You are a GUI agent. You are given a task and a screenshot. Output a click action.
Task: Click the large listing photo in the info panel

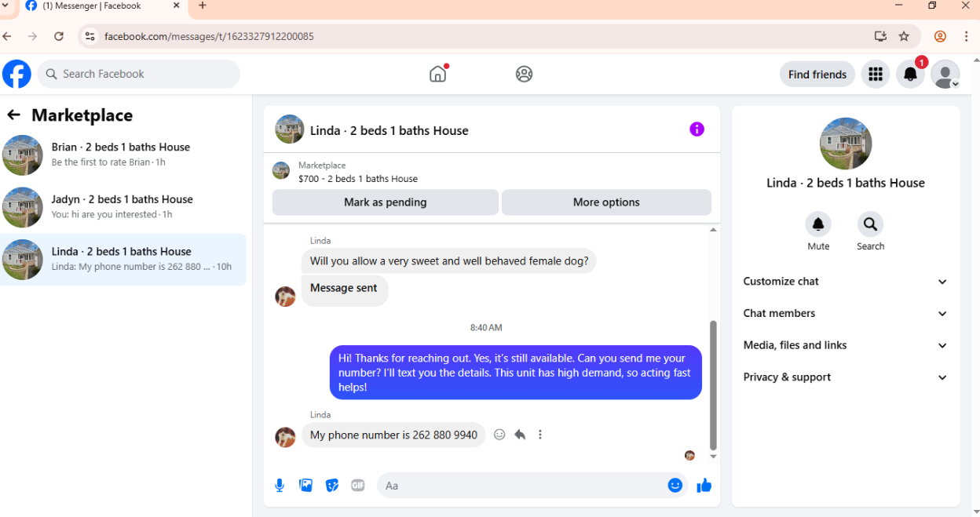pyautogui.click(x=846, y=144)
